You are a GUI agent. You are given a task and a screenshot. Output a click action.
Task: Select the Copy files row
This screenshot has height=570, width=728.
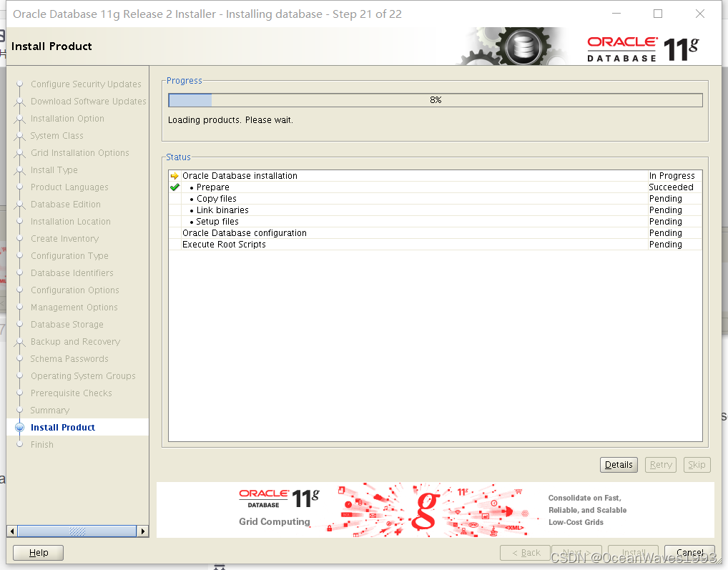(435, 199)
